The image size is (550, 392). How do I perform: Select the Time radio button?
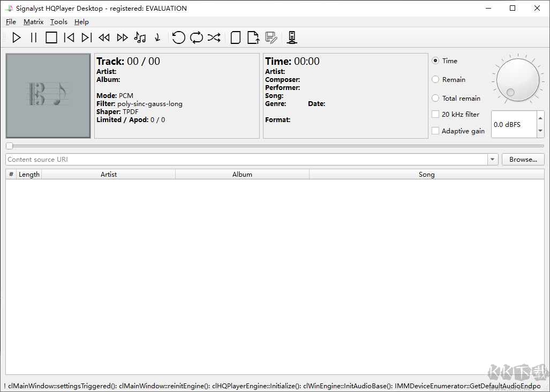[435, 61]
